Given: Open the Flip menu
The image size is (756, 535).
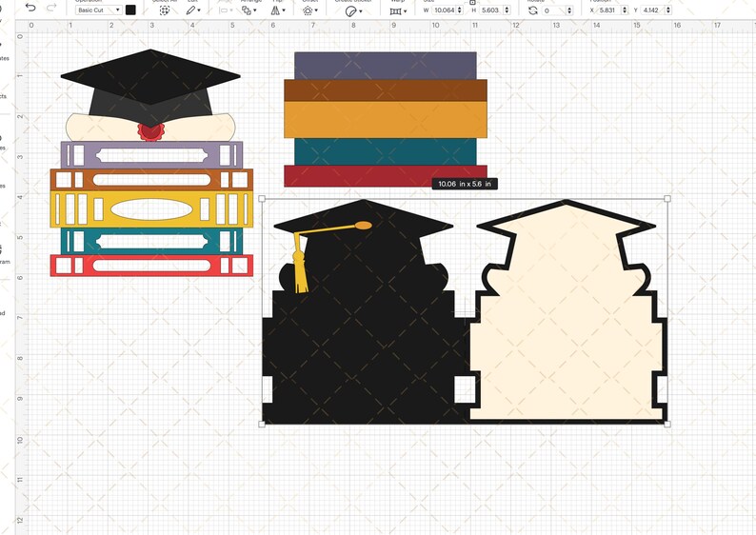Looking at the screenshot, I should tap(278, 10).
